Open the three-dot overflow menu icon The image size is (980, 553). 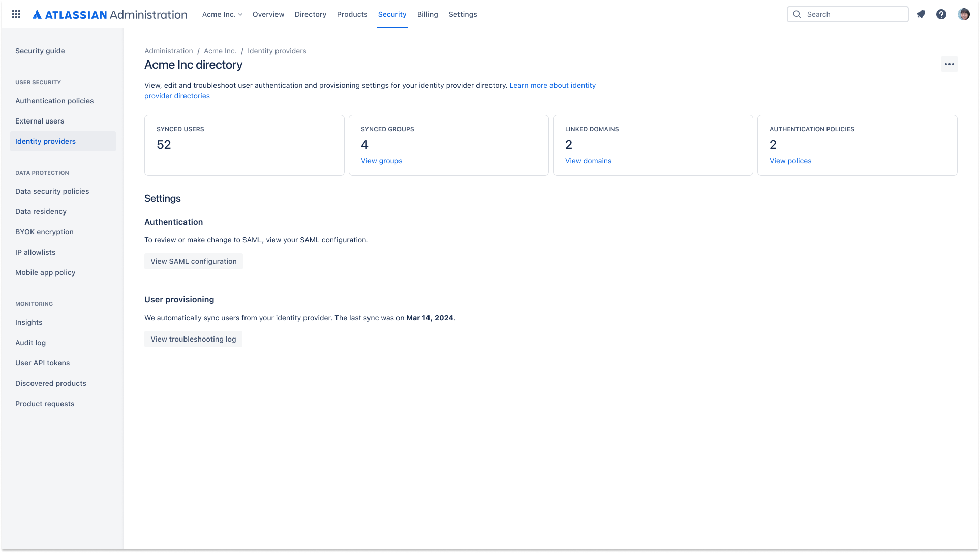point(950,64)
